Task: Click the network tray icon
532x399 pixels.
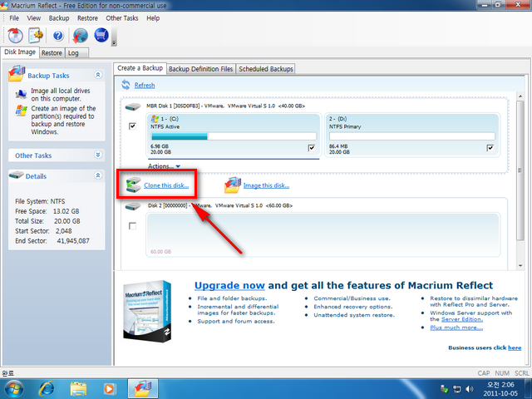Action: click(x=457, y=389)
